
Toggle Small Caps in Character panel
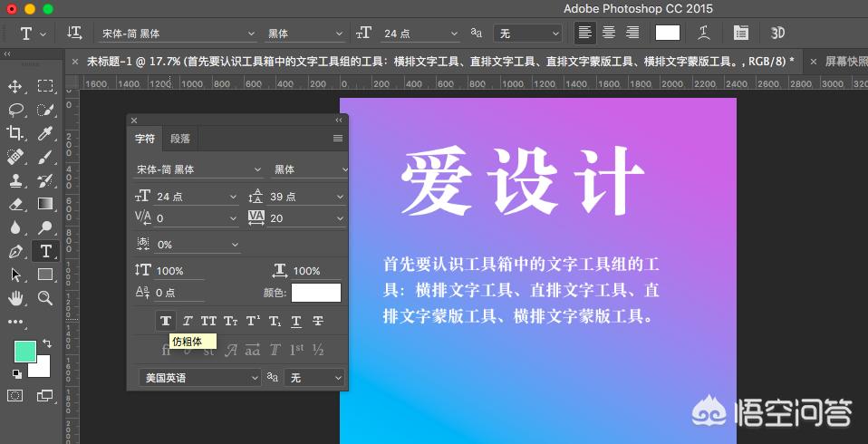click(x=231, y=321)
